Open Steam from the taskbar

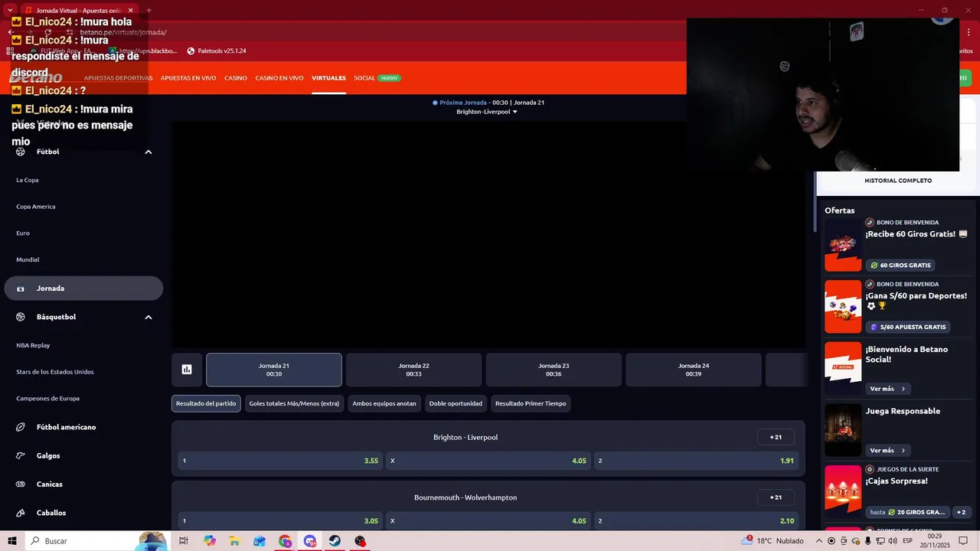[x=335, y=541]
